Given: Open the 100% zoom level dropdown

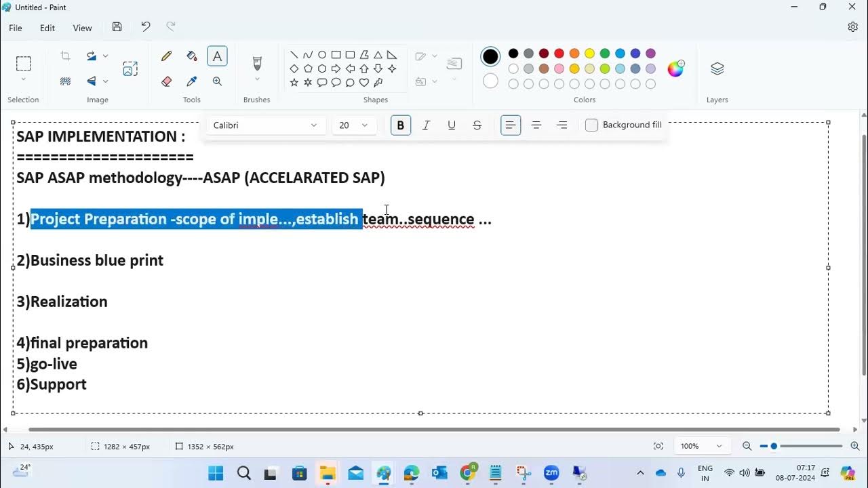Looking at the screenshot, I should tap(701, 446).
